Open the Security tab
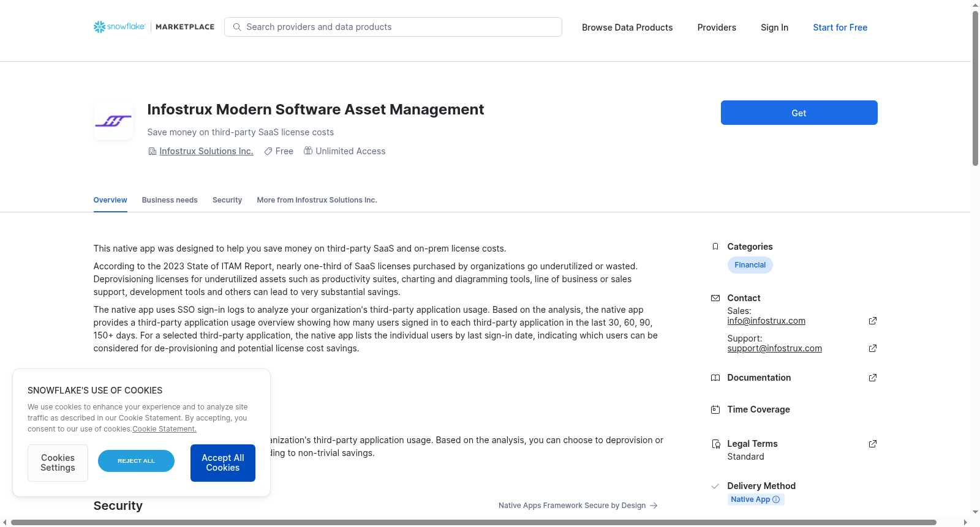980x527 pixels. click(x=227, y=200)
